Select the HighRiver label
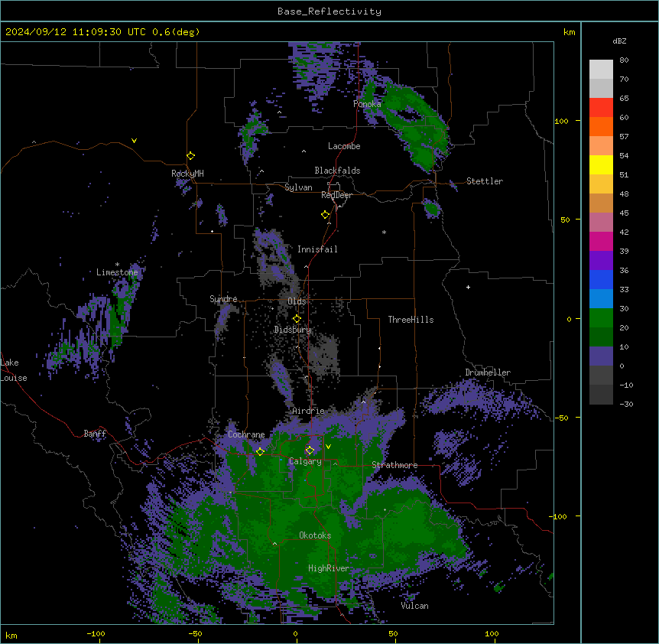 (329, 568)
